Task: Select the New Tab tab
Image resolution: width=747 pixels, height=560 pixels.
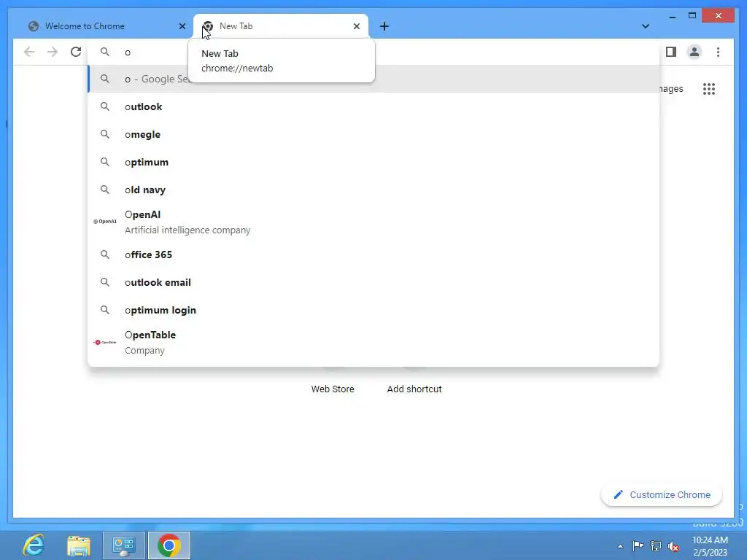Action: click(x=281, y=26)
